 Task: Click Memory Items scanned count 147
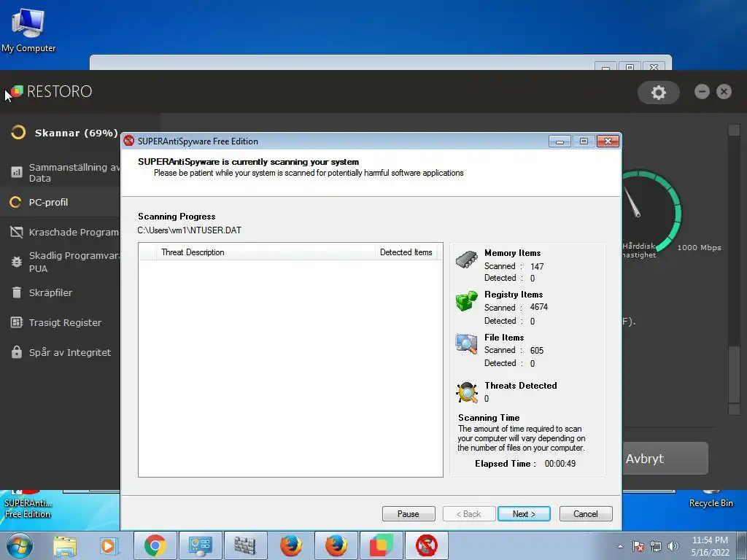pyautogui.click(x=537, y=267)
